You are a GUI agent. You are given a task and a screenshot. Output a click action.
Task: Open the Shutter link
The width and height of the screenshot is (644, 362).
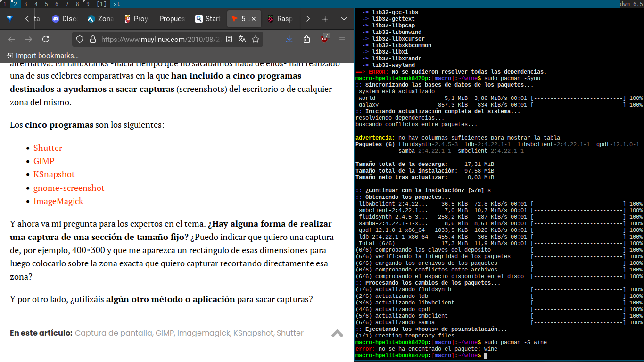pos(48,148)
